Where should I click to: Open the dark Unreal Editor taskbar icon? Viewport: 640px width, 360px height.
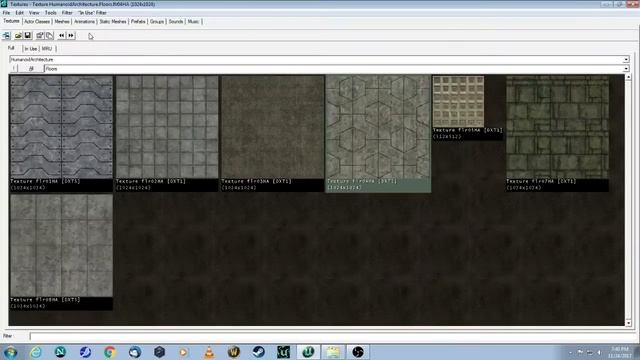point(283,352)
